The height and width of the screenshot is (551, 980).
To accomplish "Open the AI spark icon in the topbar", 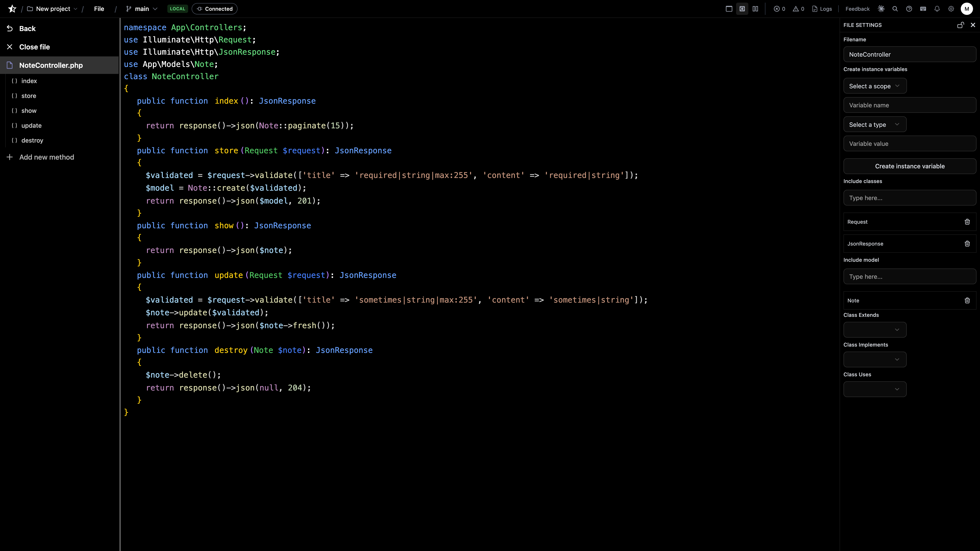I will click(x=881, y=8).
